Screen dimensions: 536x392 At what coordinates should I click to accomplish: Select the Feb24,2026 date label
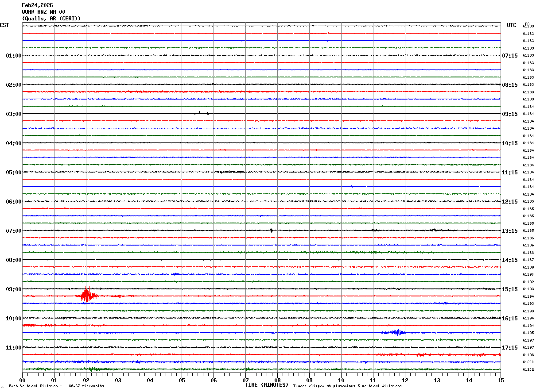click(x=37, y=5)
